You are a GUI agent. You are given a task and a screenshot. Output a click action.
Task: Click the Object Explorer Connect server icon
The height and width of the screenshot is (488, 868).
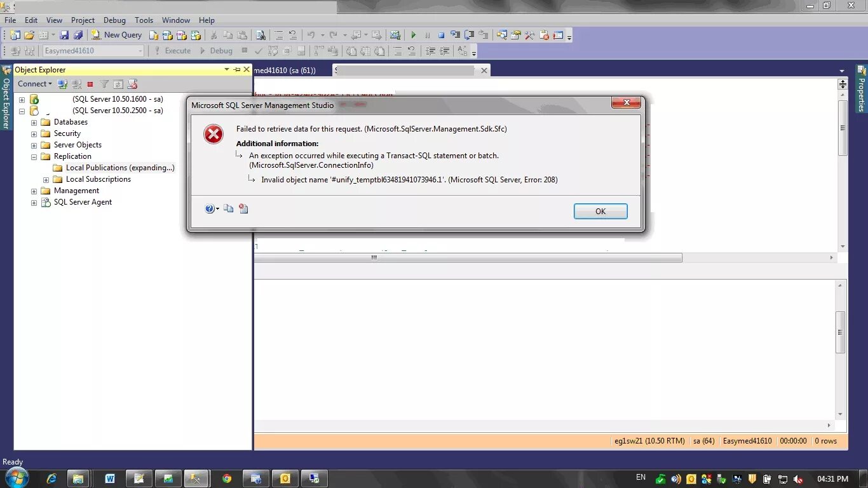pyautogui.click(x=62, y=84)
